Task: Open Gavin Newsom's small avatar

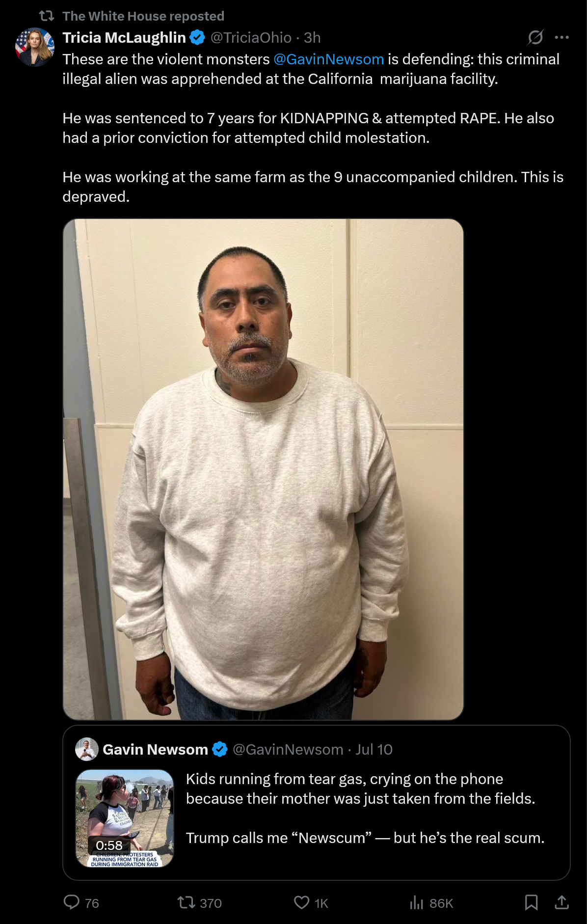Action: pyautogui.click(x=87, y=749)
